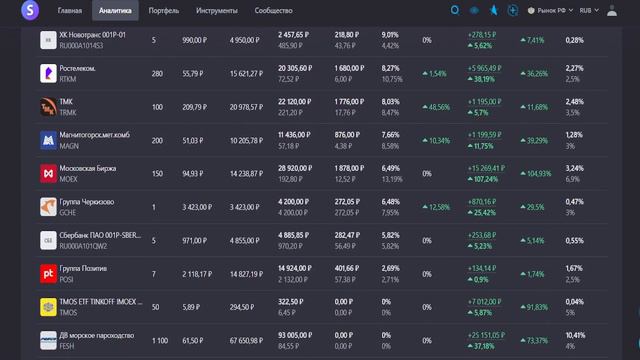This screenshot has width=640, height=360.
Task: Click value 20 305,60 ₽ in Ростелеком row
Action: coord(295,69)
